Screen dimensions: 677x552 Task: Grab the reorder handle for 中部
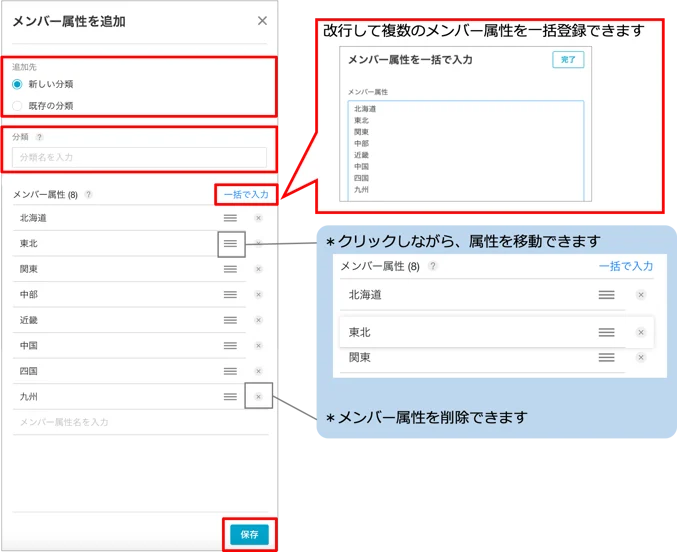pos(230,295)
